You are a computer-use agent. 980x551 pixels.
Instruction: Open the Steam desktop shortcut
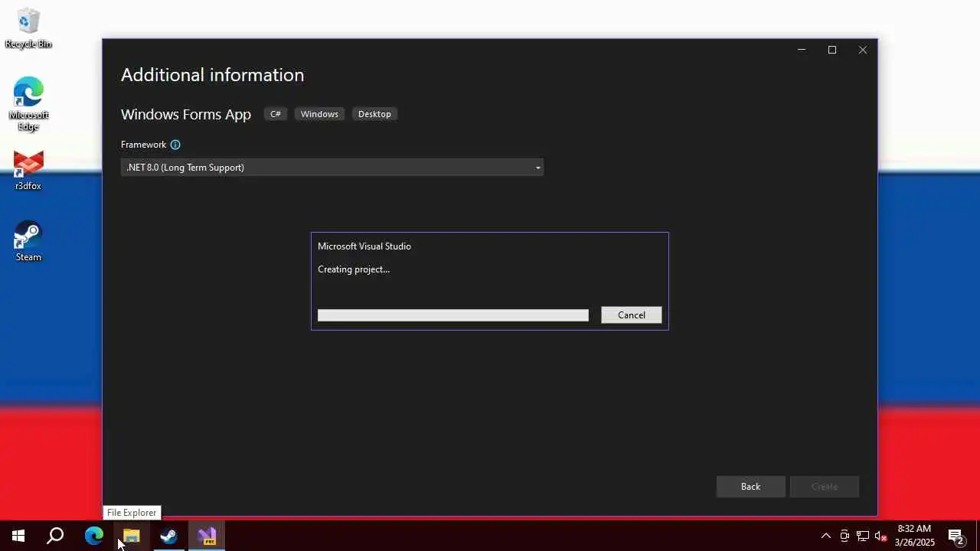(28, 241)
